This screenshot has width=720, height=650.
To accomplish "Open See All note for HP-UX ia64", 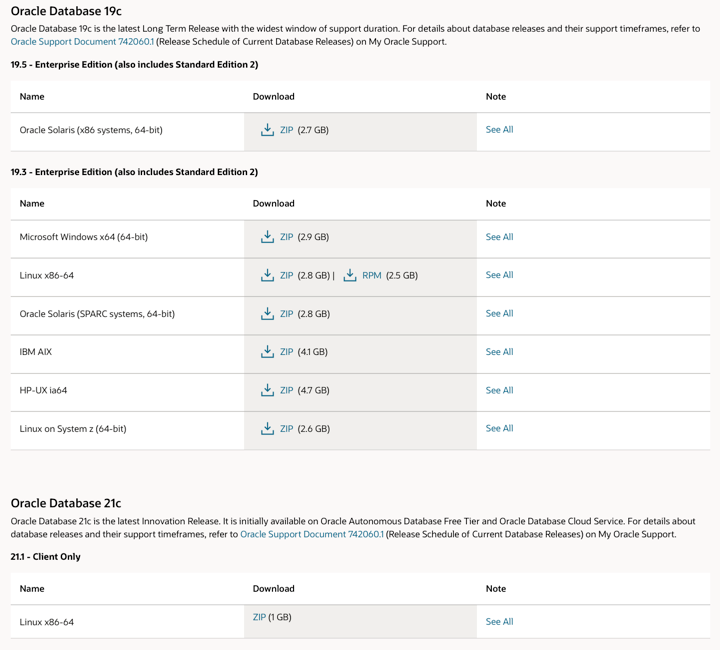I will pos(499,390).
